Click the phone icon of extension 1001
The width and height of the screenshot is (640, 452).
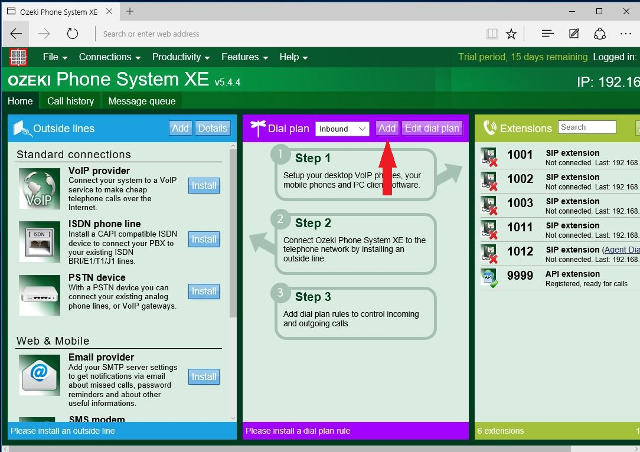pyautogui.click(x=489, y=157)
